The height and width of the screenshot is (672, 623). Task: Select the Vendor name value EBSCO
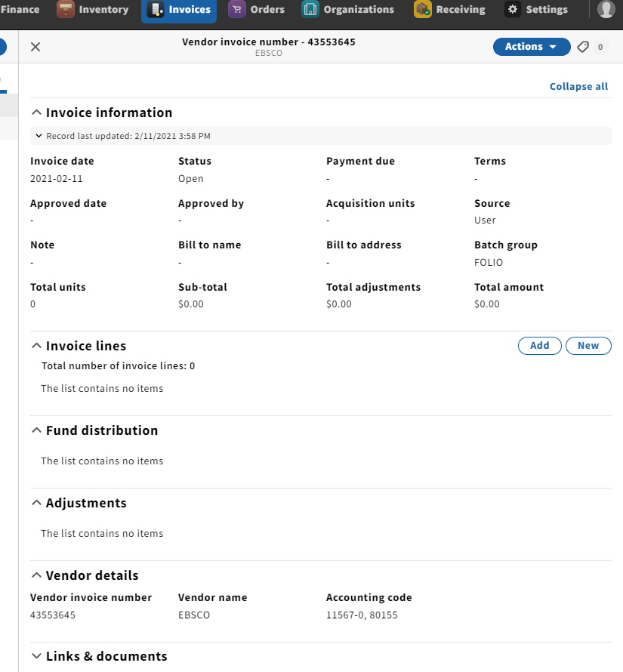pos(194,615)
